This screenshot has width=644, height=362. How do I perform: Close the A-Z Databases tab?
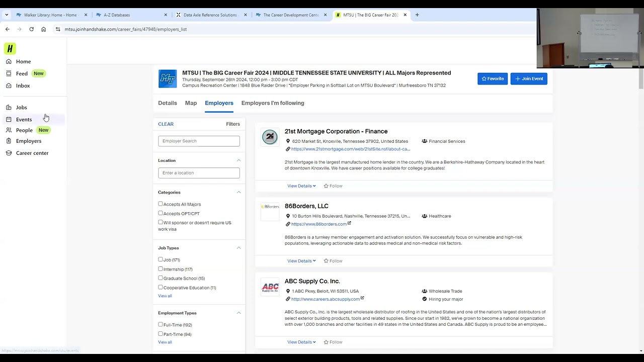166,15
